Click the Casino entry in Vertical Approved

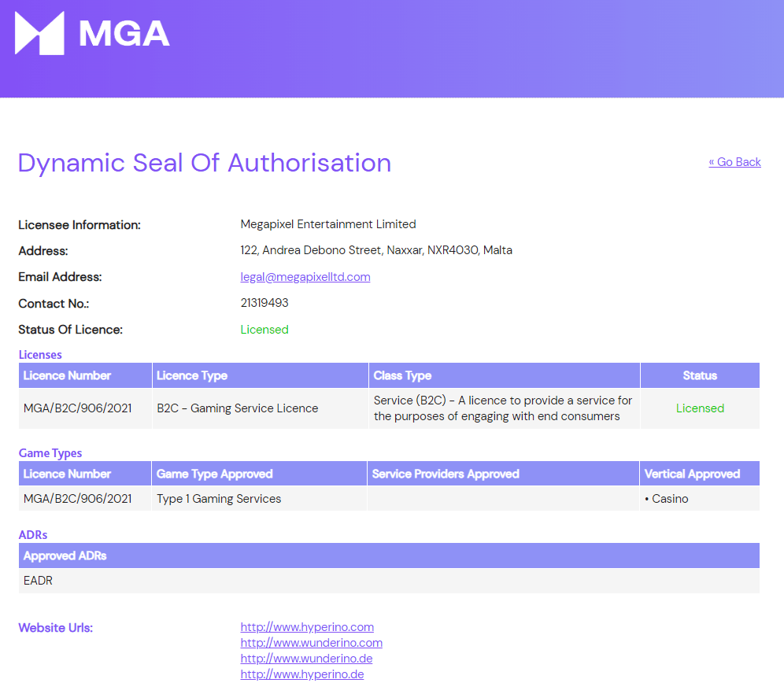tap(667, 499)
